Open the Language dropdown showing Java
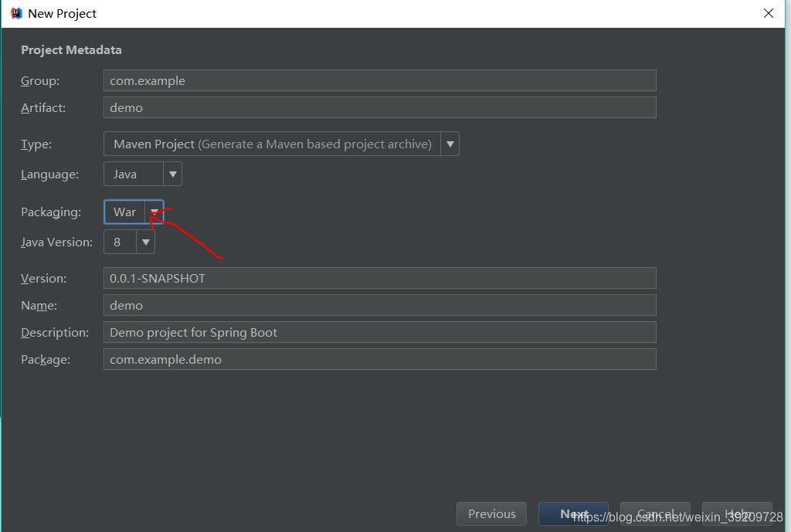Image resolution: width=791 pixels, height=532 pixels. click(142, 174)
